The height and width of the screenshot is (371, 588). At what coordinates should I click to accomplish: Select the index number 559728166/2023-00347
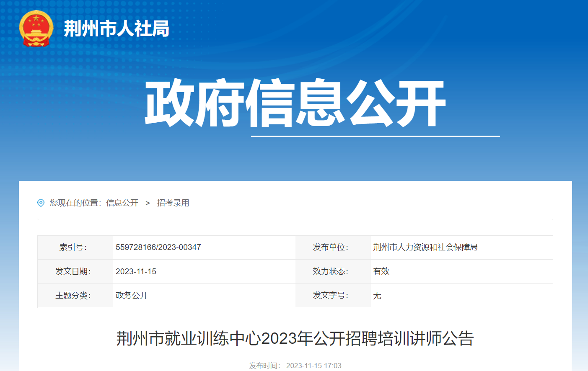(158, 247)
